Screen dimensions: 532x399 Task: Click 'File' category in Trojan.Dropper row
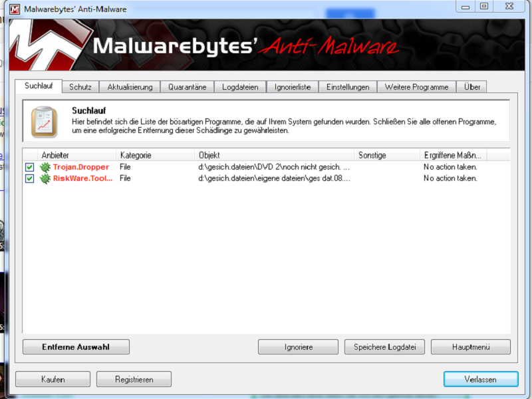pyautogui.click(x=125, y=167)
